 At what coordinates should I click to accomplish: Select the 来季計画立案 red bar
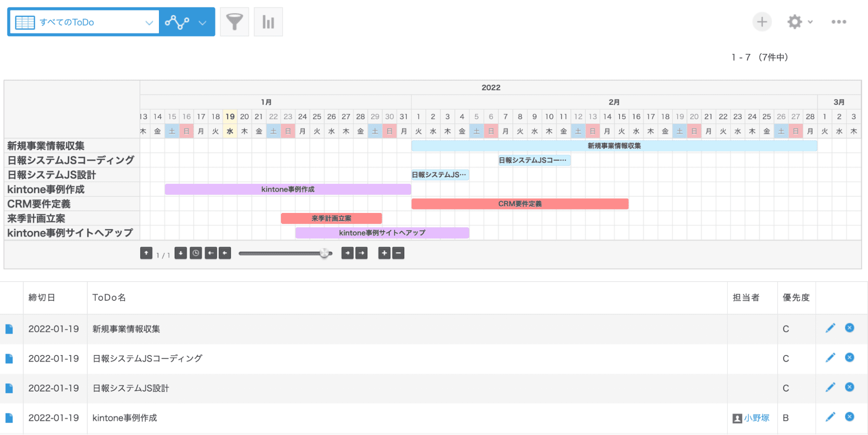(x=331, y=219)
